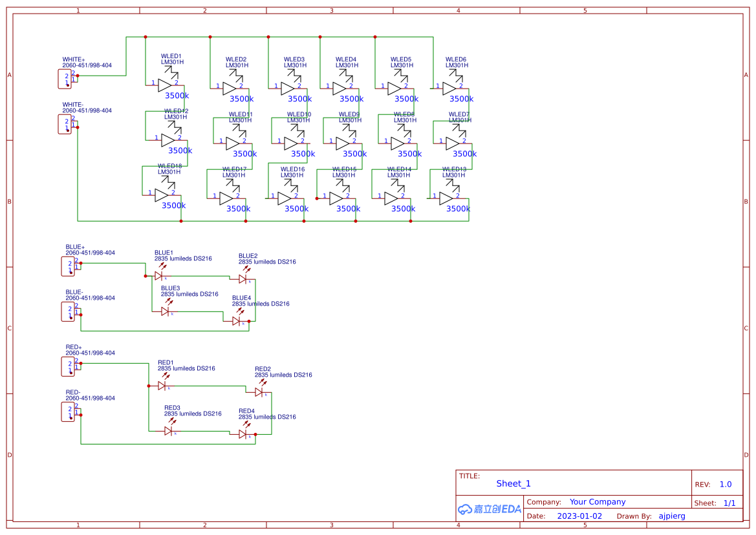Click the drawn-by name ajpierg
The image size is (756, 535).
(x=671, y=516)
